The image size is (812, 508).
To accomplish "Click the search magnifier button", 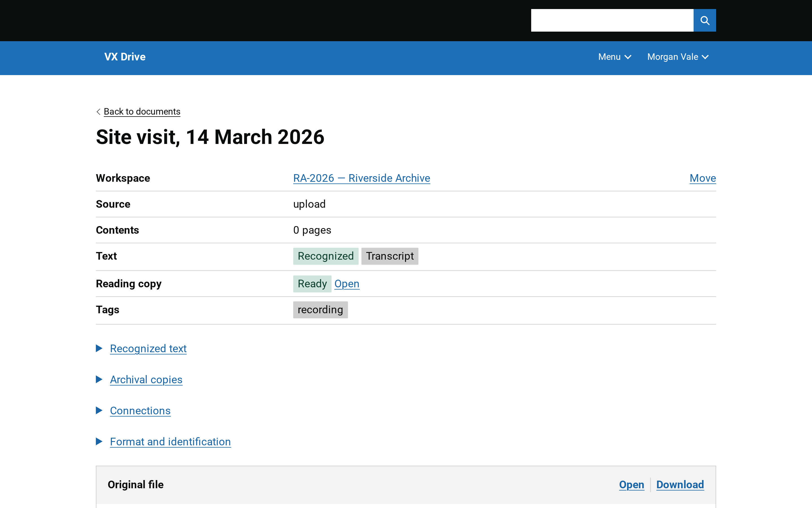I will [x=705, y=21].
